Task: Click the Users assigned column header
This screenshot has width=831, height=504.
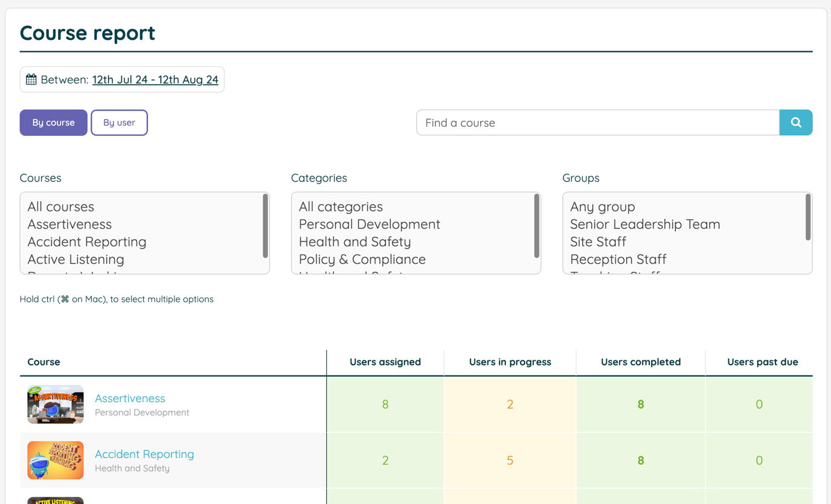Action: (x=385, y=362)
